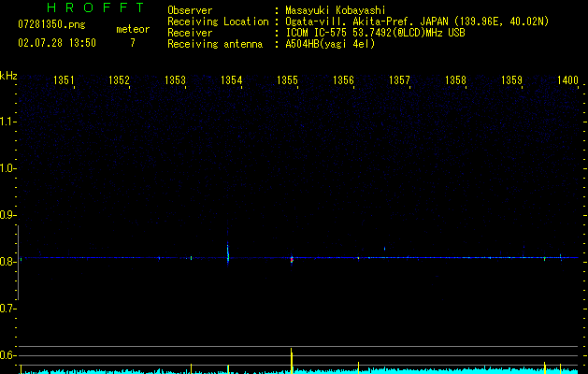This screenshot has height=374, width=588.
Task: Click the gray frequency range bar at left
Action: [x=18, y=263]
